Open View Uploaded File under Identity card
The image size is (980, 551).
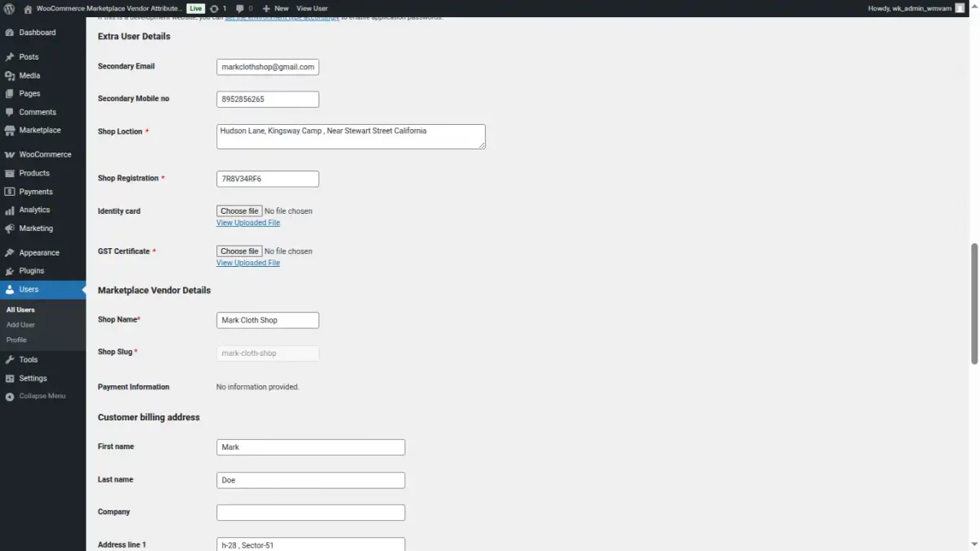247,222
